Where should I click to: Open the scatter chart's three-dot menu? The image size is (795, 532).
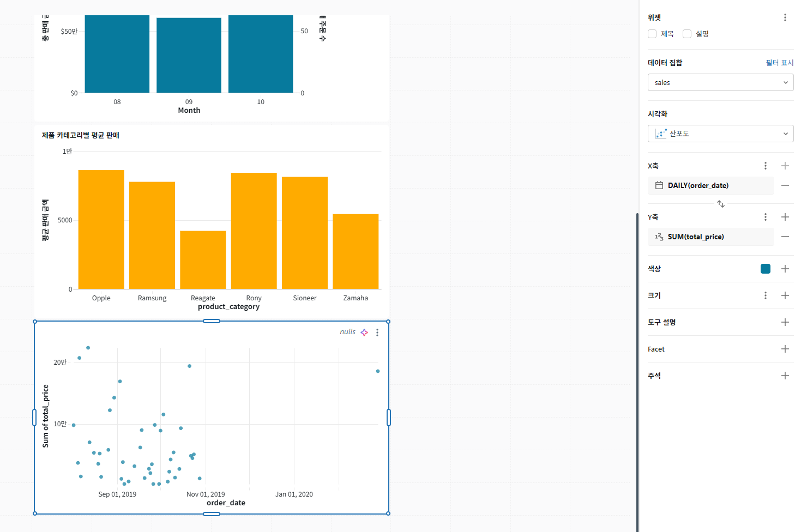tap(377, 332)
